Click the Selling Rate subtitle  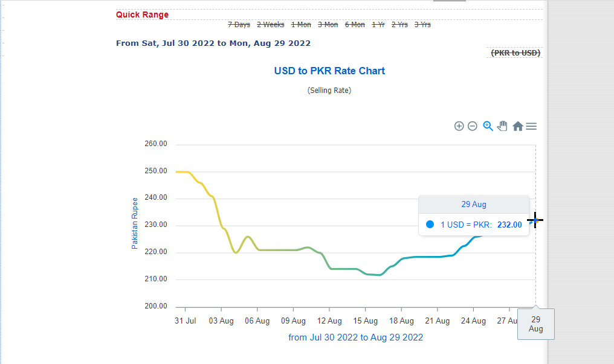coord(329,91)
